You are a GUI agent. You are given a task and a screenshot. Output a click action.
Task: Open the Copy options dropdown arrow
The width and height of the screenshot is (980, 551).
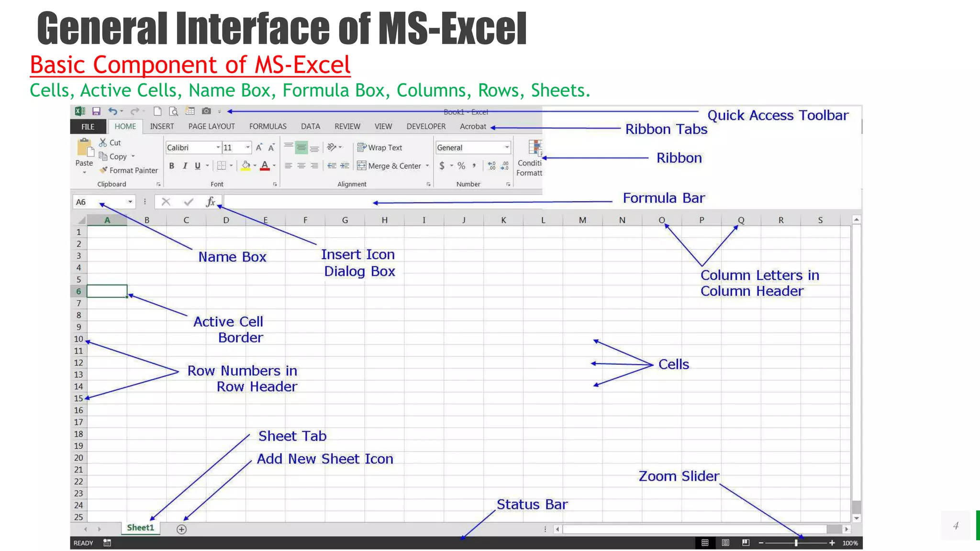pos(133,156)
